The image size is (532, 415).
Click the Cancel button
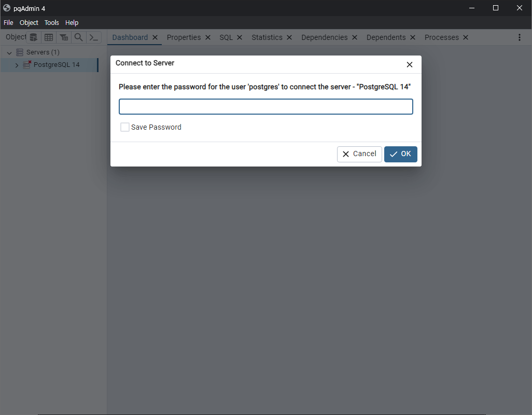click(x=359, y=154)
